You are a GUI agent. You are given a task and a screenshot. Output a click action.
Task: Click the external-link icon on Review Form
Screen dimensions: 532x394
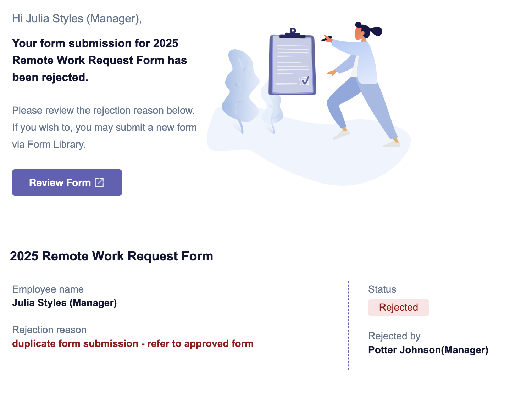100,182
